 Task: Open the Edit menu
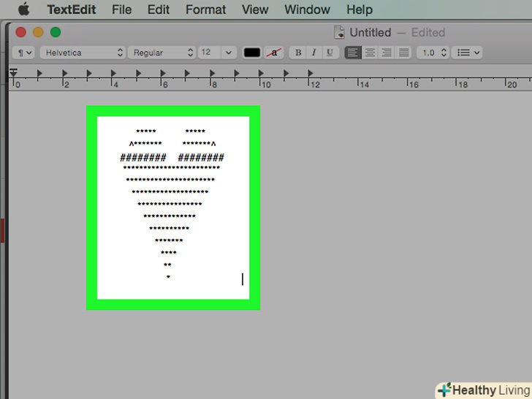(159, 9)
